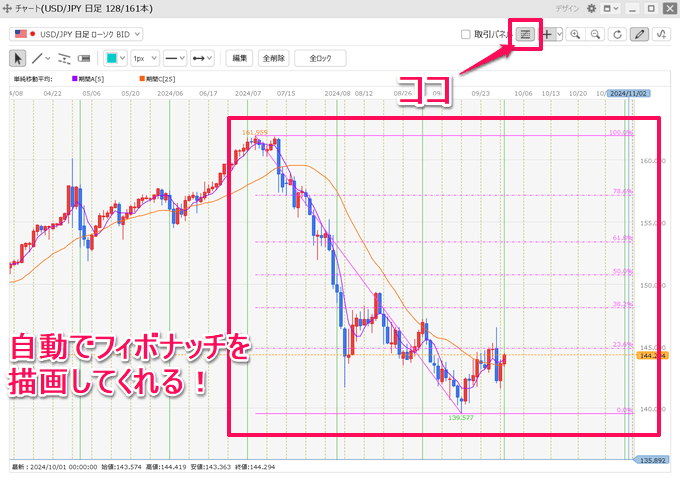Click the 161.959 high price label
Screen dimensions: 680x480
click(255, 132)
